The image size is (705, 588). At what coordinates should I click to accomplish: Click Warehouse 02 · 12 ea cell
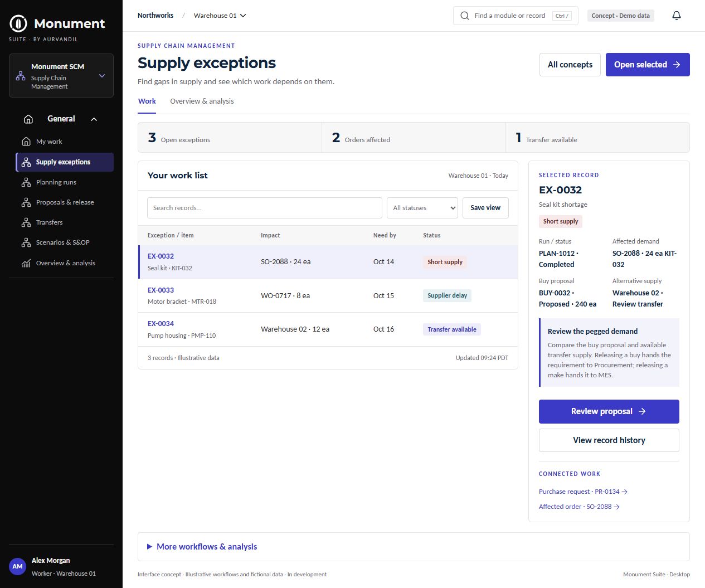pyautogui.click(x=295, y=329)
